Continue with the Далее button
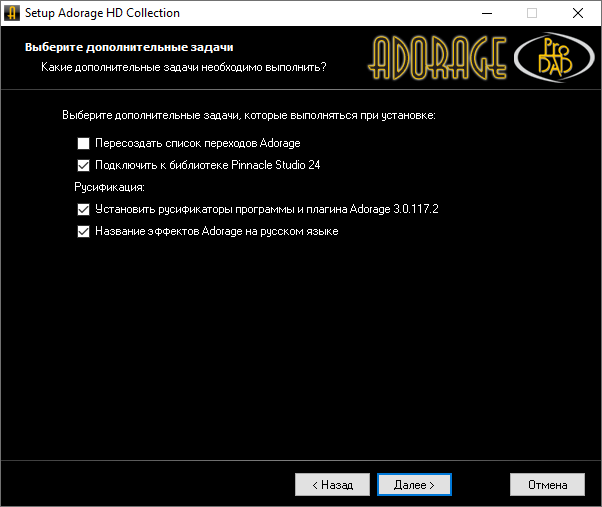The height and width of the screenshot is (507, 602). 414,485
